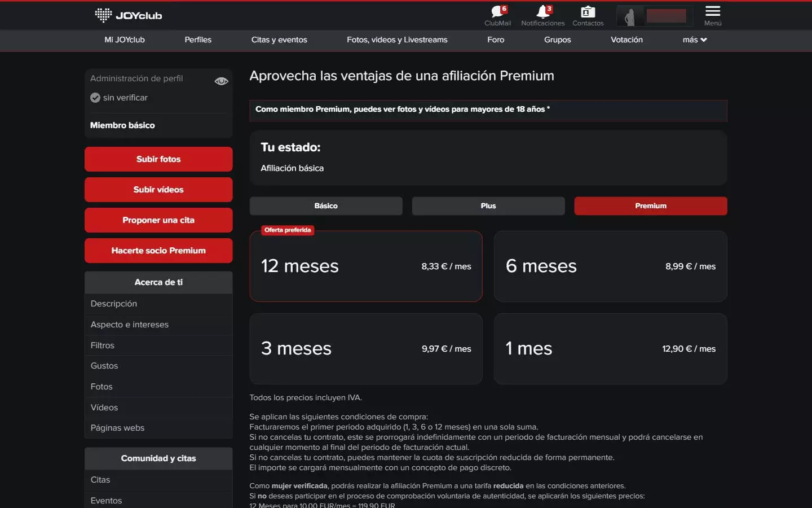Open the Gustos sidebar link
The image size is (812, 508).
(104, 366)
